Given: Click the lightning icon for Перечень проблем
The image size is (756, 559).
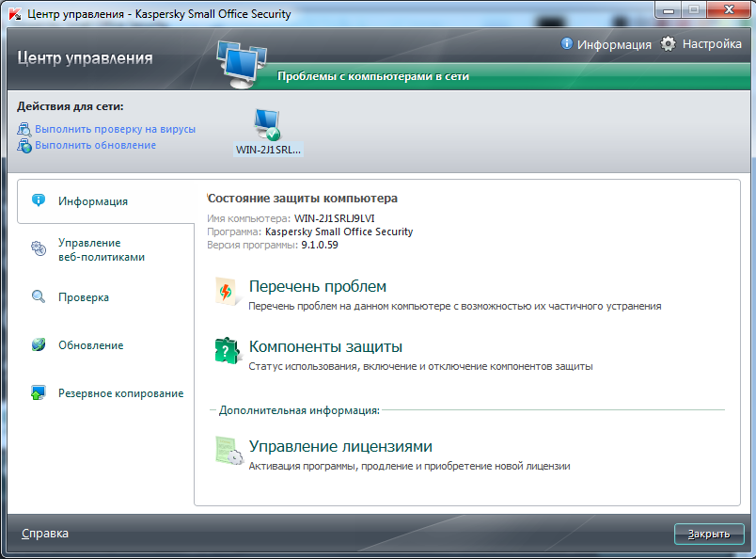Looking at the screenshot, I should pyautogui.click(x=227, y=292).
